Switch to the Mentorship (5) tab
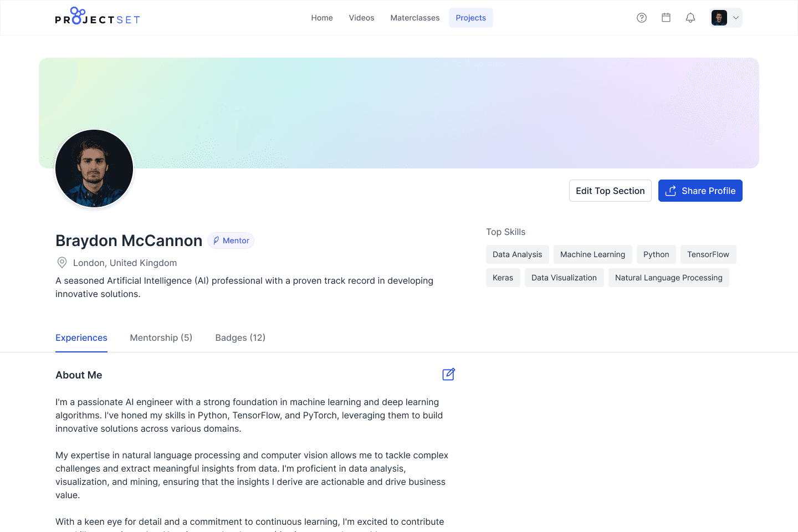The image size is (798, 532). pyautogui.click(x=161, y=338)
